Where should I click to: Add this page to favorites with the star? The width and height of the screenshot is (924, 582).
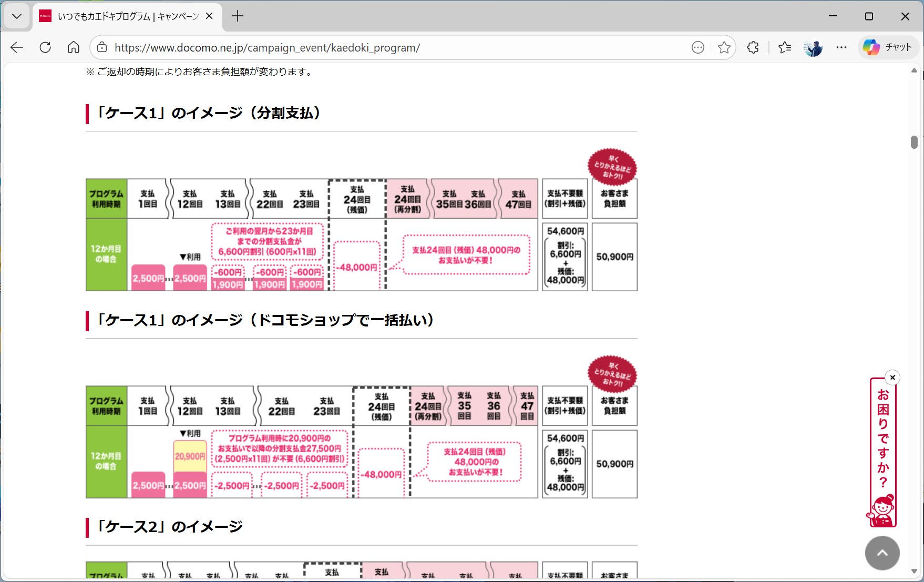[x=725, y=47]
